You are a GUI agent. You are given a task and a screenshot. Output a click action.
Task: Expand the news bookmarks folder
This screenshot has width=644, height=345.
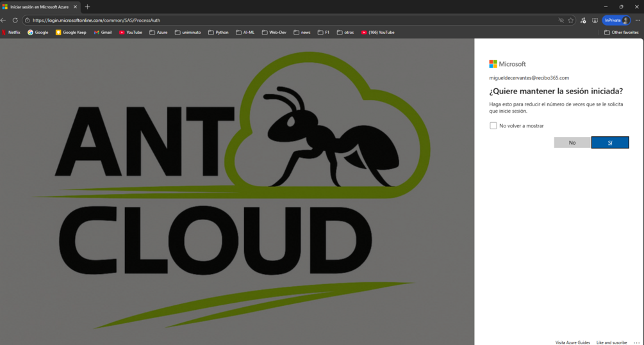[302, 33]
